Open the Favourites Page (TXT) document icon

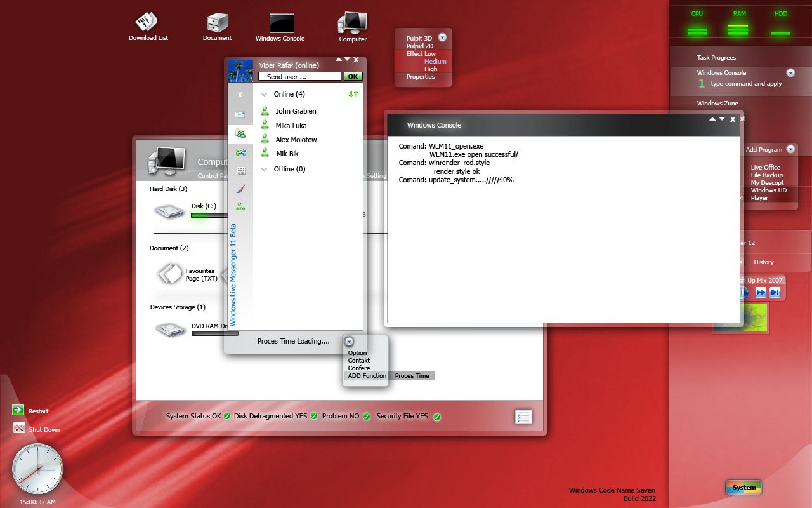click(x=170, y=274)
